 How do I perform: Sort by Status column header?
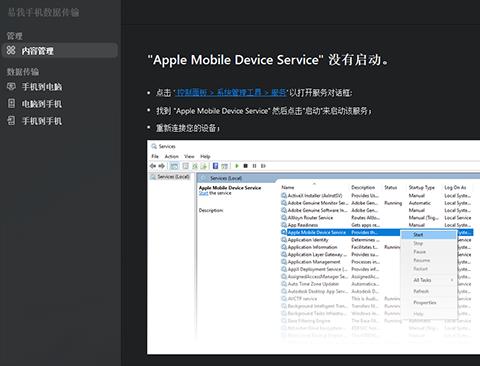(390, 187)
